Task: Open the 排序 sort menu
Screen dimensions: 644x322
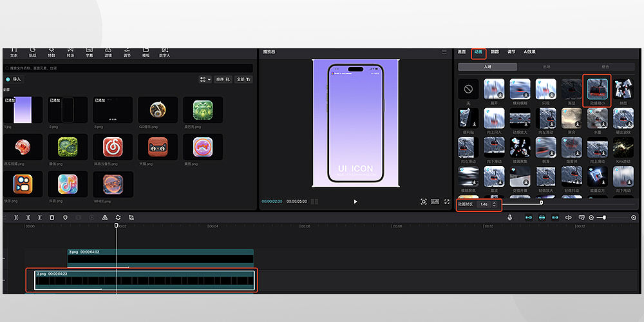Action: tap(223, 79)
